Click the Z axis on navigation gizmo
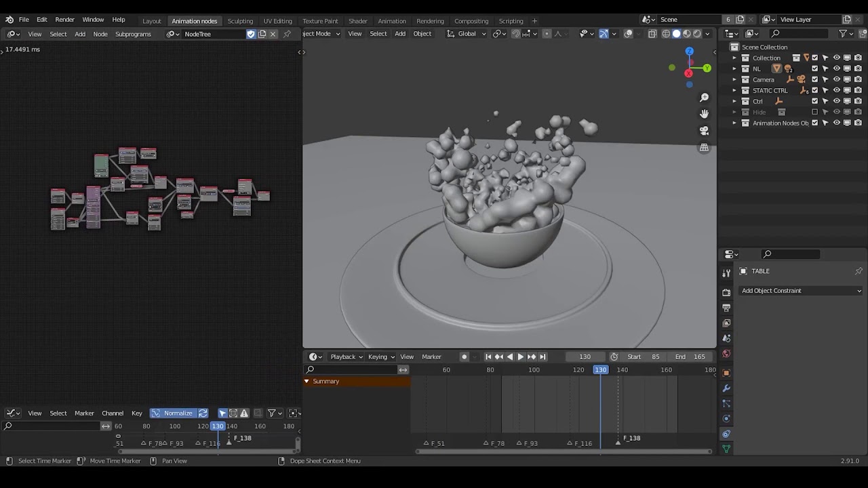Image resolution: width=868 pixels, height=488 pixels. pyautogui.click(x=689, y=52)
